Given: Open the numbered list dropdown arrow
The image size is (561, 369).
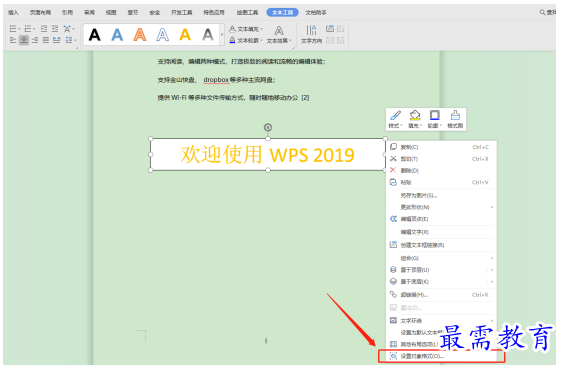Looking at the screenshot, I should (x=34, y=29).
